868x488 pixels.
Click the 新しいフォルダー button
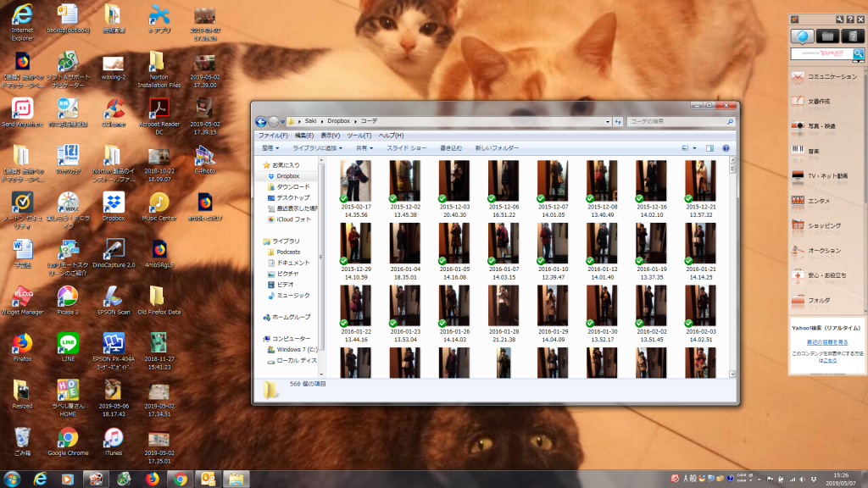tap(497, 148)
